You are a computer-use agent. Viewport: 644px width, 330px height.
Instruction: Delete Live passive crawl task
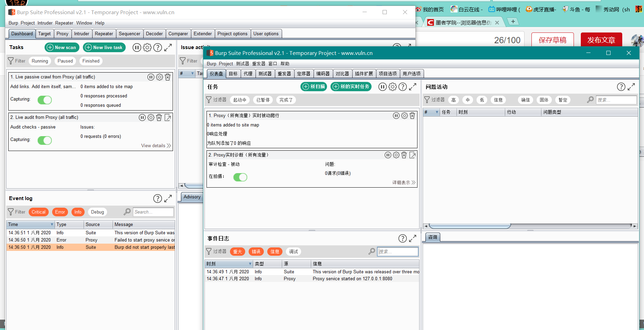tap(167, 77)
